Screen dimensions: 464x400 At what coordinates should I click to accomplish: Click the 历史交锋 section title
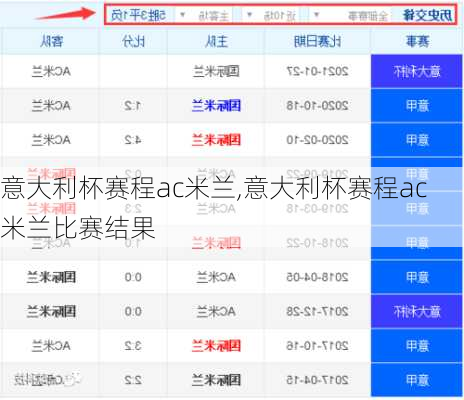(427, 15)
